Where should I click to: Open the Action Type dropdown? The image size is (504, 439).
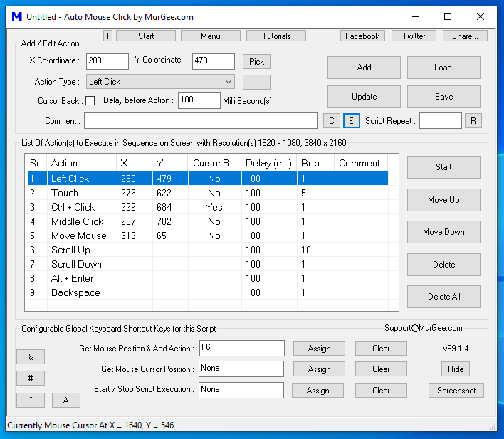pos(160,82)
